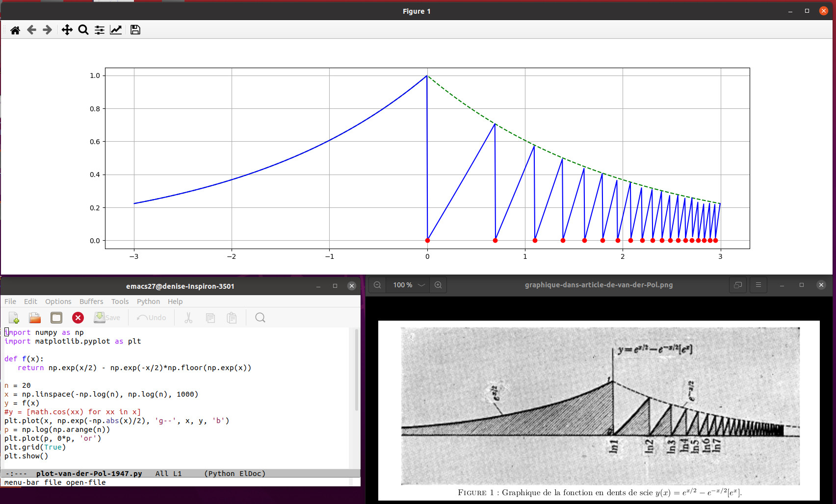836x504 pixels.
Task: Click the search magnifier in the Emacs toolbar
Action: point(260,318)
